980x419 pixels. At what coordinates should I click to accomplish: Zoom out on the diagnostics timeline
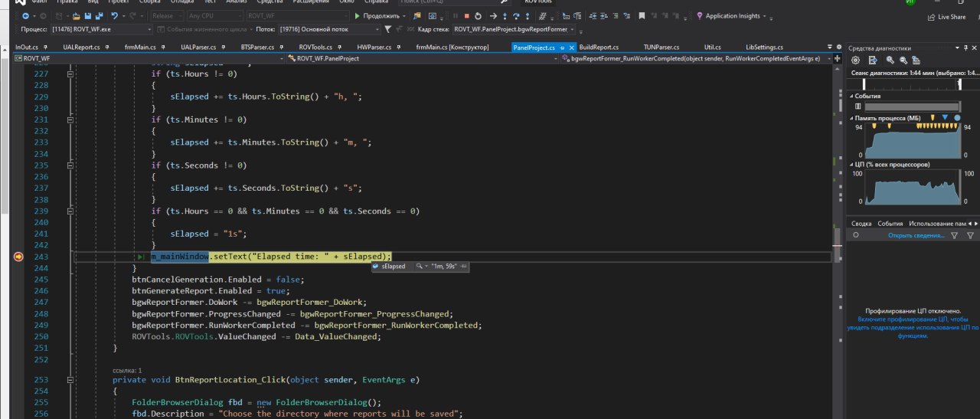(x=903, y=60)
